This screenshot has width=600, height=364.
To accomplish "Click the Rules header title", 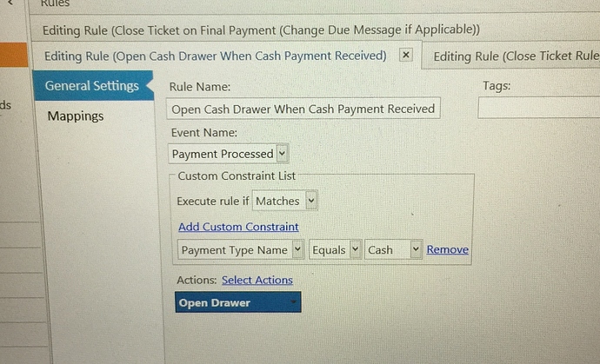I will click(x=55, y=3).
